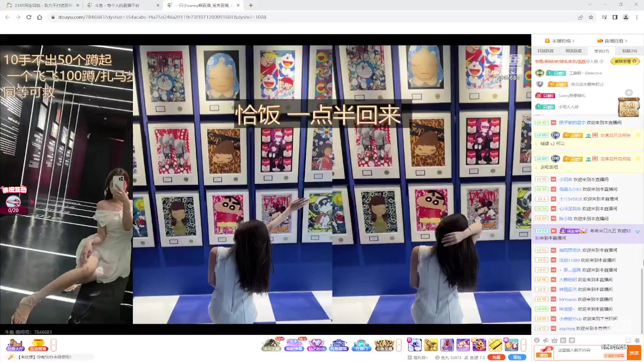Open the 钻石粉丝 icon
The image size is (644, 362).
point(316,345)
